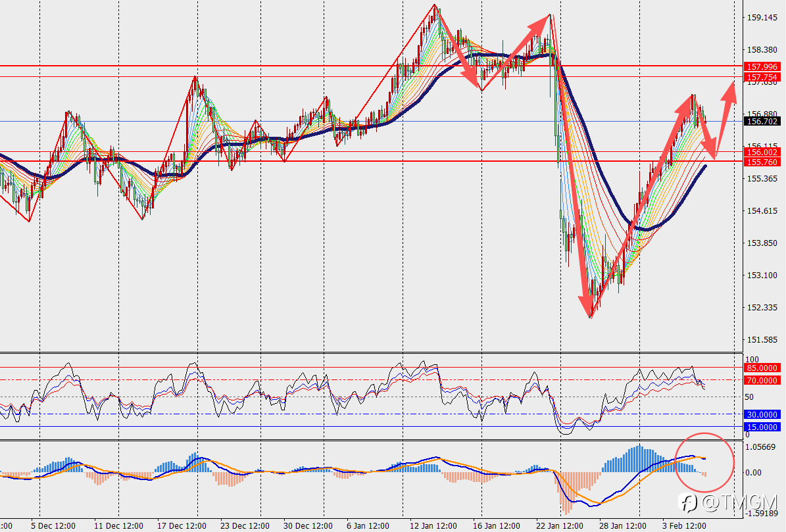Click the 30.0000 blue level label

tap(762, 414)
